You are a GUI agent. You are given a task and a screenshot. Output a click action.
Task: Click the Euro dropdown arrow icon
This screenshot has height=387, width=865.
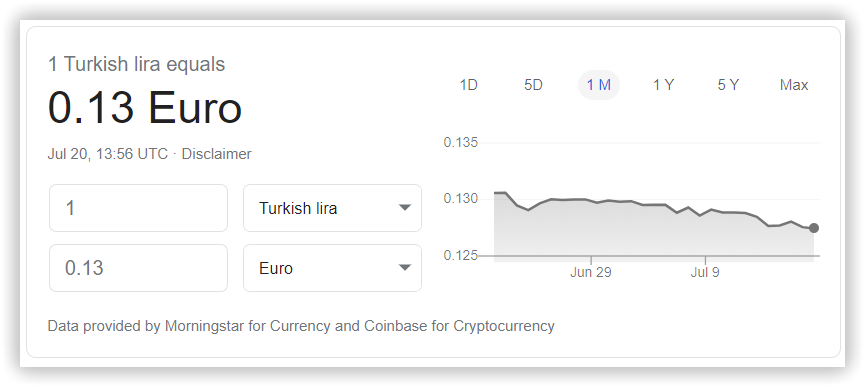pos(405,268)
